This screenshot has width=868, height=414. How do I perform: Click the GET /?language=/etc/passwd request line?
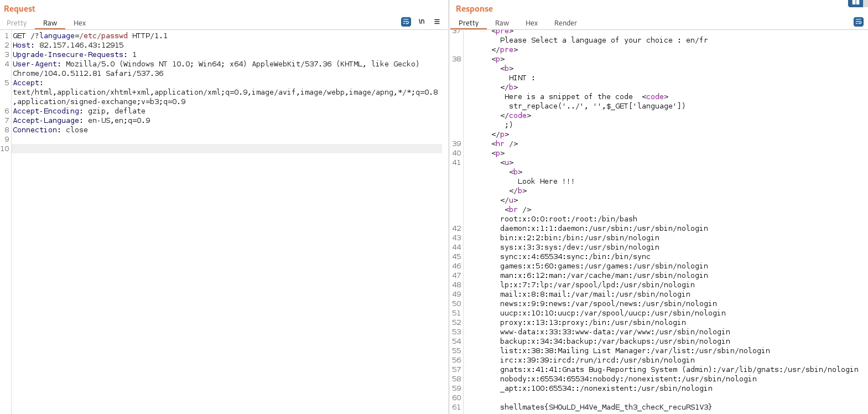coord(90,36)
